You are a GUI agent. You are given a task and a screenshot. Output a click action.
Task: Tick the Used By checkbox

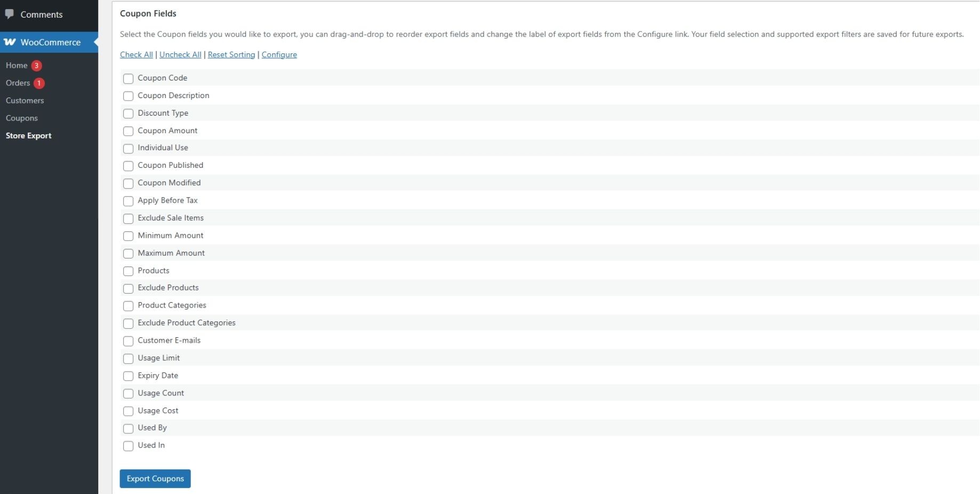128,428
